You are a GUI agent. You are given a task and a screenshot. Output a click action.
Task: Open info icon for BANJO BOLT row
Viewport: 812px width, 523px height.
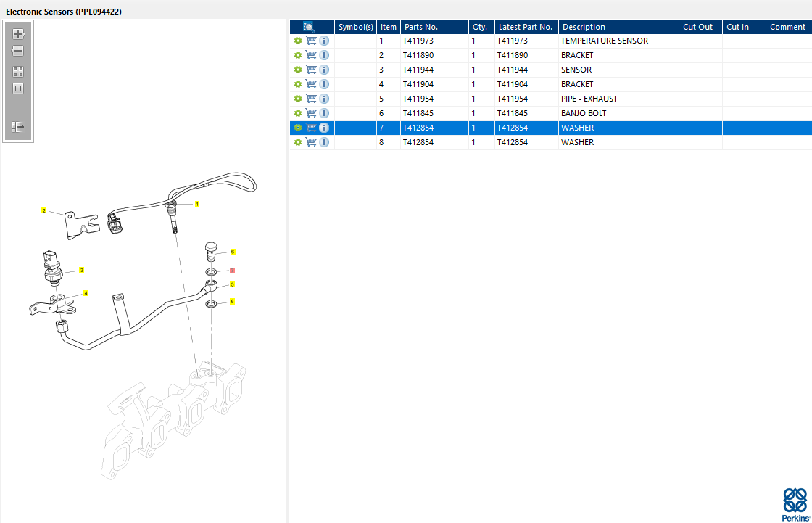324,113
